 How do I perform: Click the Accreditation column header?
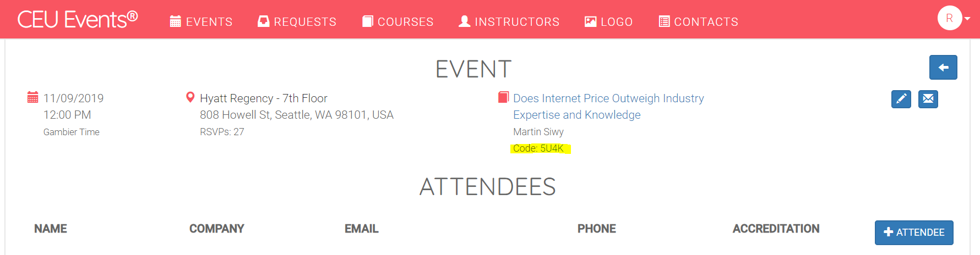click(776, 229)
